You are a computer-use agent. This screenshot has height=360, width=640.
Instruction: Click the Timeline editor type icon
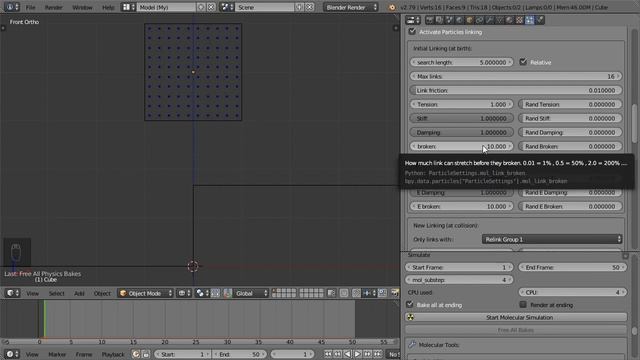(11, 354)
